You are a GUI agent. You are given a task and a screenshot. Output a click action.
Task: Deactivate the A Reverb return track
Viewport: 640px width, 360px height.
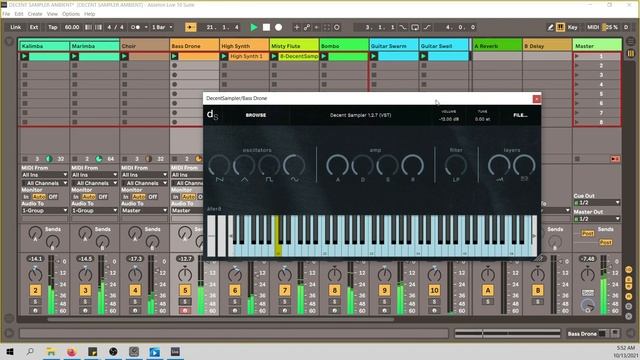(488, 290)
